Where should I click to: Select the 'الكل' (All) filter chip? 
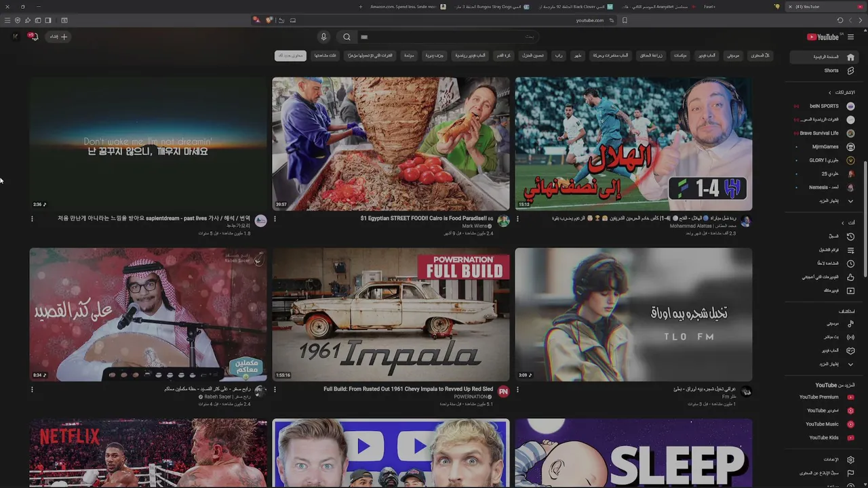pos(760,56)
